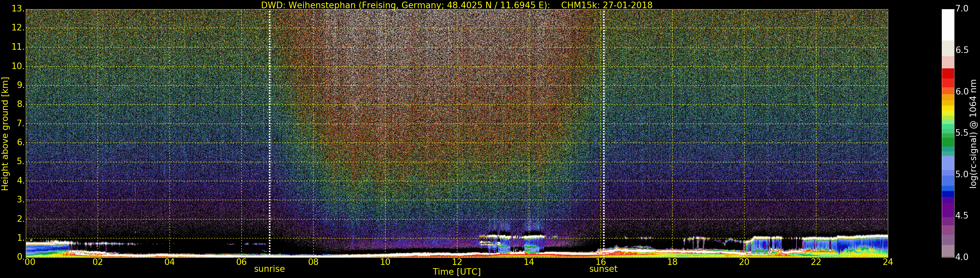This screenshot has width=980, height=278.
Task: Click the height axis tick '11.'
Action: tap(18, 47)
